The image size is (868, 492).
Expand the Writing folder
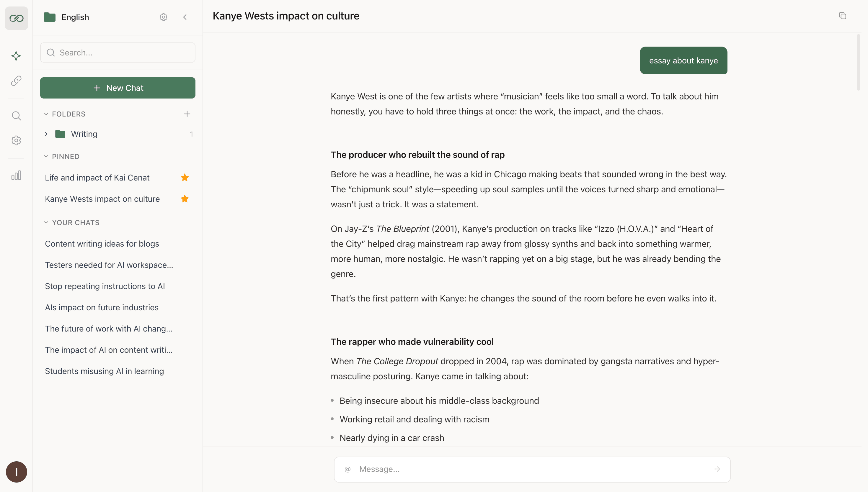pyautogui.click(x=46, y=134)
